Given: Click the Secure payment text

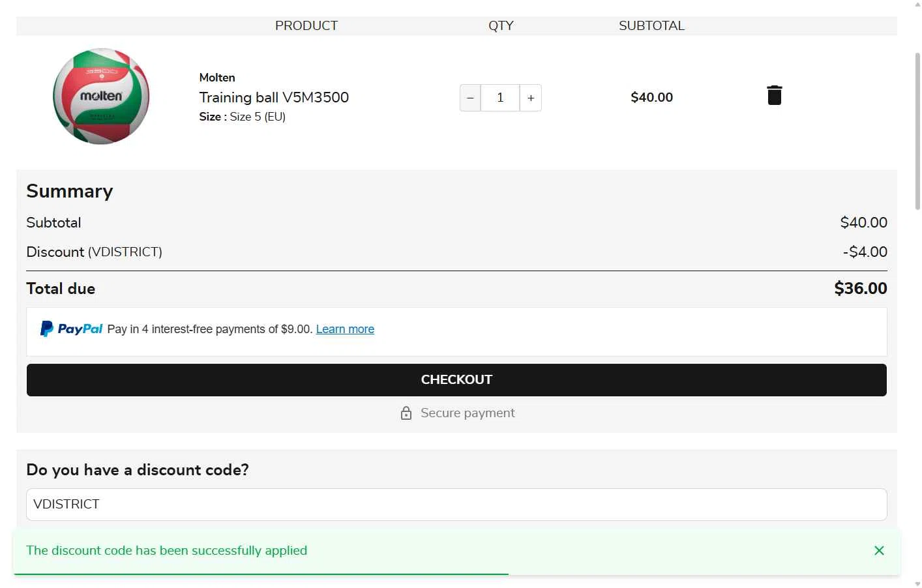Looking at the screenshot, I should coord(468,413).
